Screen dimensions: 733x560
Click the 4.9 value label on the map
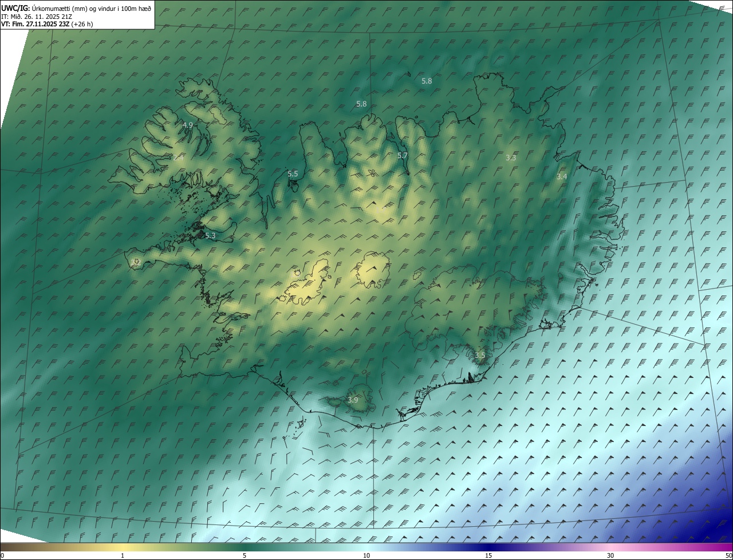(x=188, y=125)
